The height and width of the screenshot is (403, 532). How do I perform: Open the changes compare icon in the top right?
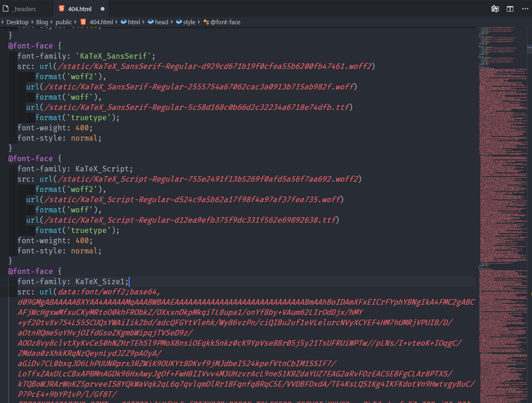pos(495,9)
